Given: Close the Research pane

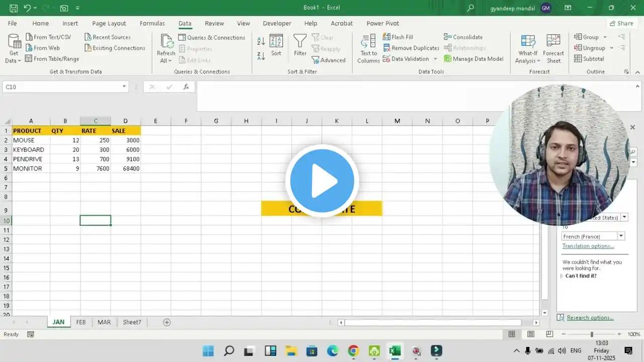Looking at the screenshot, I should click(x=632, y=128).
